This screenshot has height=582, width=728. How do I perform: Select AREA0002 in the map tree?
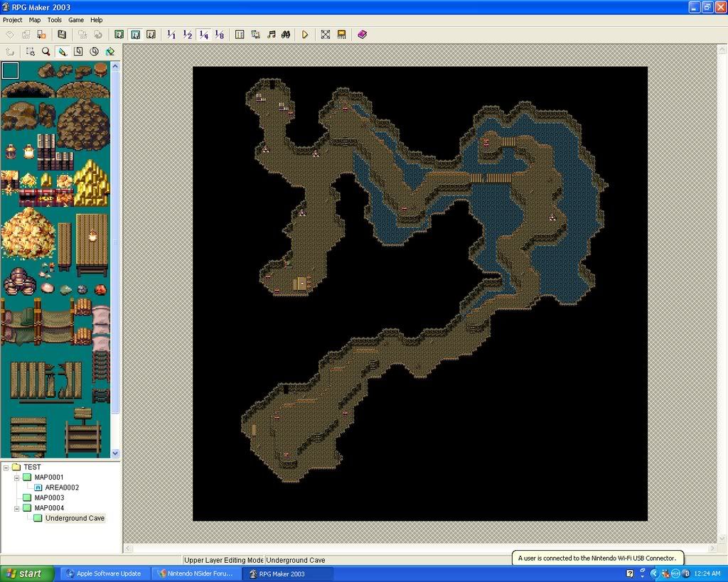(62, 487)
